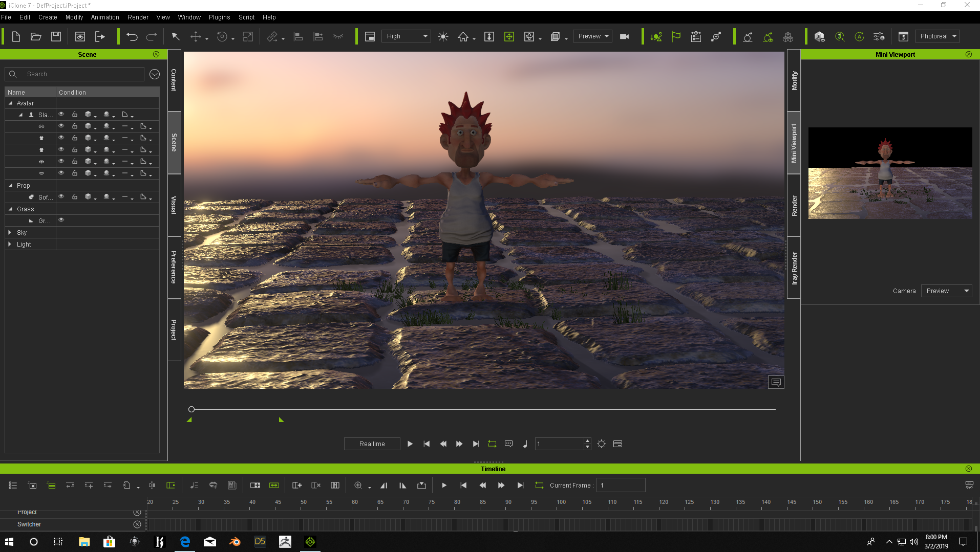Viewport: 980px width, 552px height.
Task: Click the Zoom In icon on Timeline toolbar
Action: 358,485
